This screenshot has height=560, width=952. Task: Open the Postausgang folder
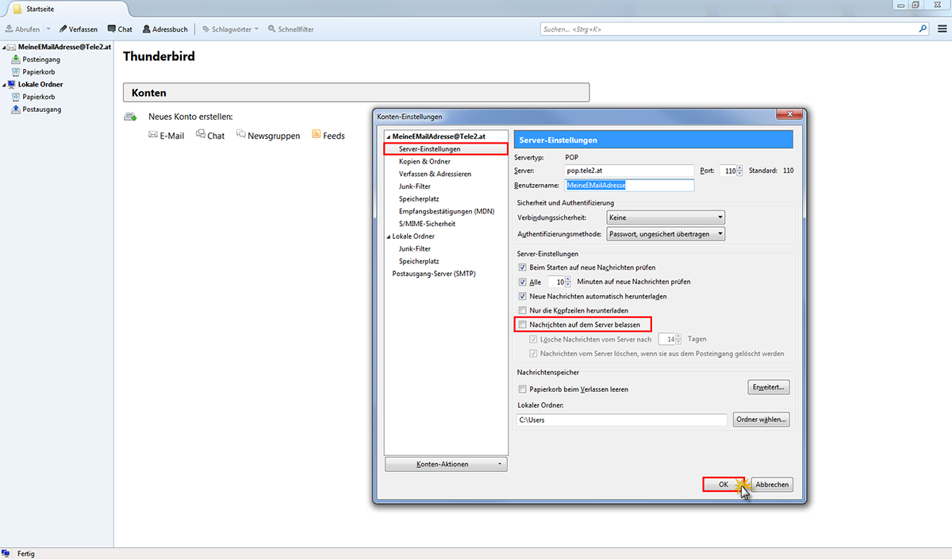[42, 109]
